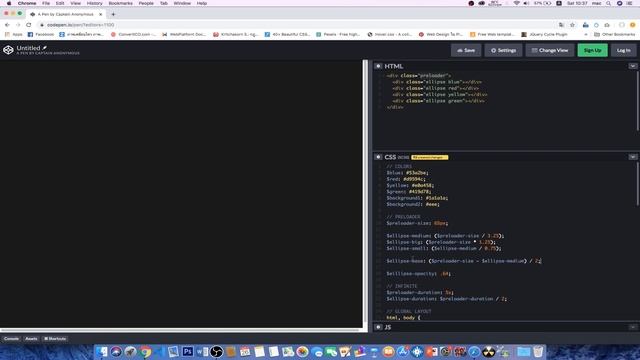Click the CSS editor vertical scrollbar
The image size is (640, 360).
point(637,184)
